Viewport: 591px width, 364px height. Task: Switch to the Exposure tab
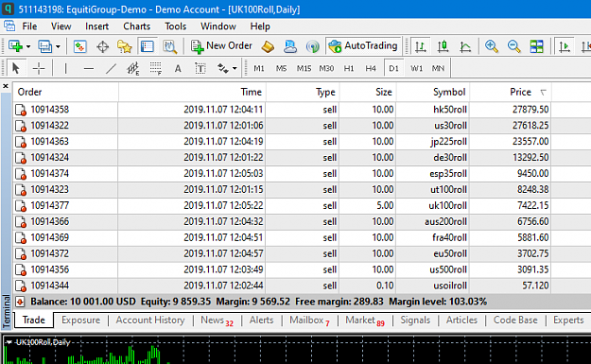coord(81,320)
